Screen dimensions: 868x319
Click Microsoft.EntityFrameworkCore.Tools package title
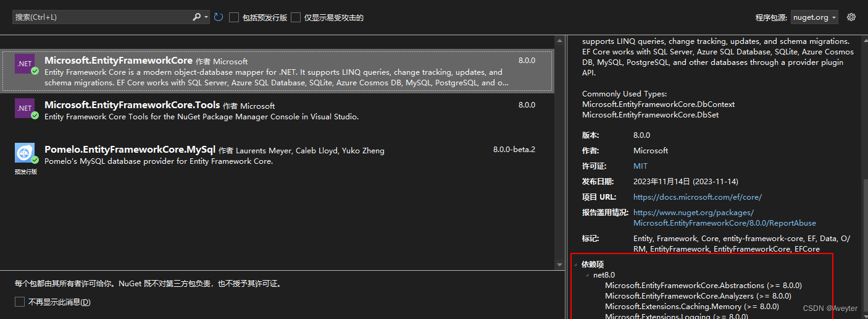pyautogui.click(x=132, y=105)
